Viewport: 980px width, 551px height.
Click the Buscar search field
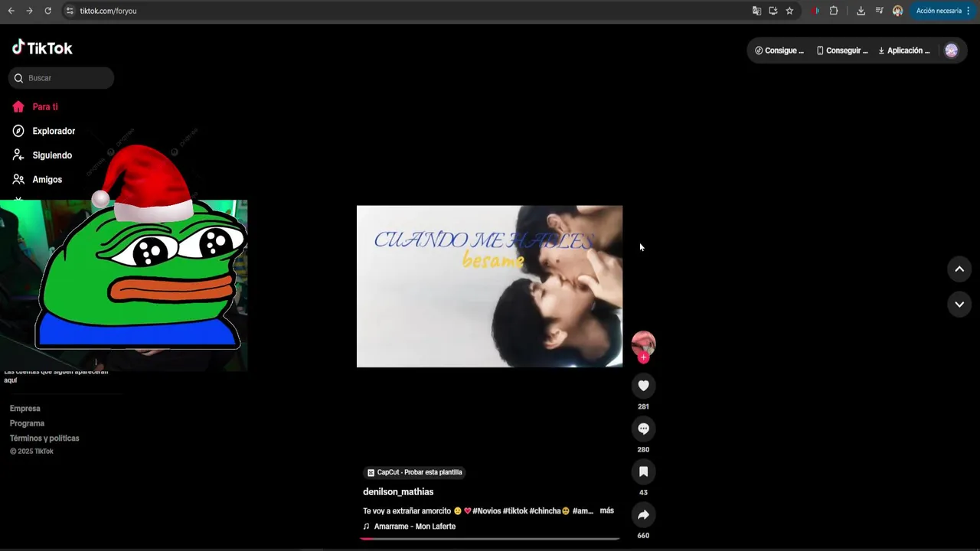(x=61, y=78)
